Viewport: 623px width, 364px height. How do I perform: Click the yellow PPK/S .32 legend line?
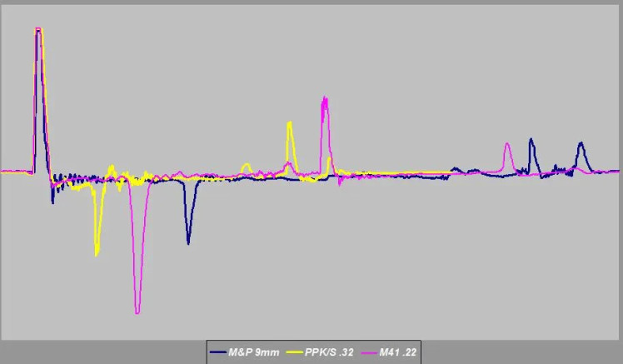point(294,352)
